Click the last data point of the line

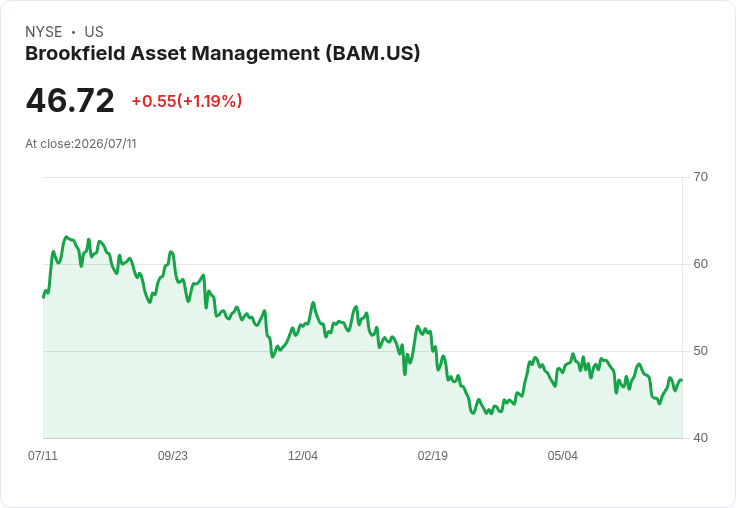681,380
